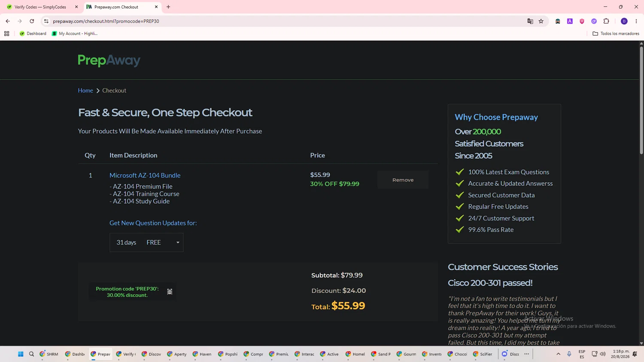644x362 pixels.
Task: Select the Prepaway.com Checkout tab
Action: 122,7
